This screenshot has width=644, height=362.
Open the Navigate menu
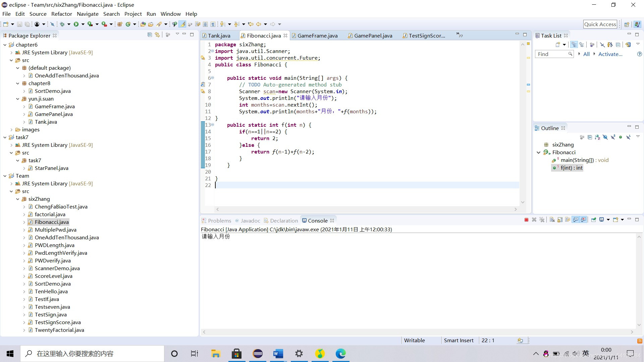point(88,14)
